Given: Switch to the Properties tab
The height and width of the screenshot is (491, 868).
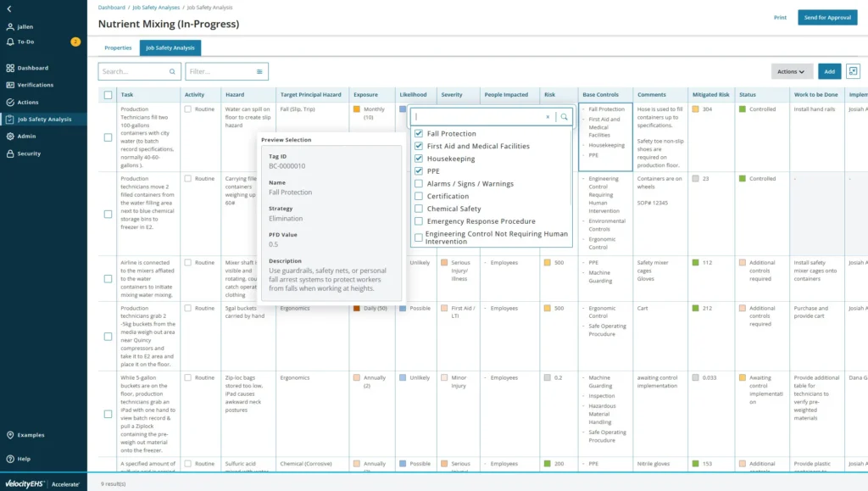Looking at the screenshot, I should (x=118, y=48).
